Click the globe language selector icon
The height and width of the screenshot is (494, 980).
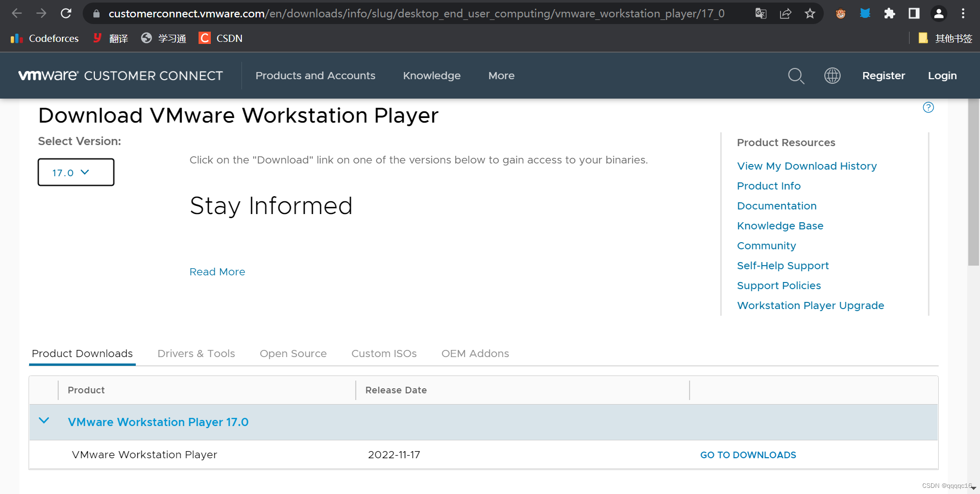point(832,76)
